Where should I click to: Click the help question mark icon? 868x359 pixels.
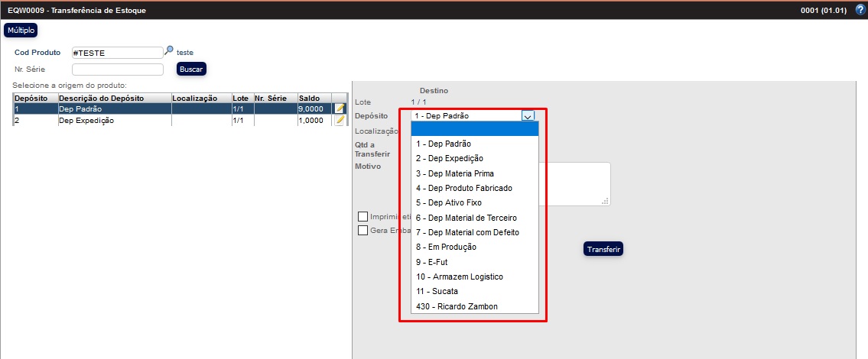point(860,10)
